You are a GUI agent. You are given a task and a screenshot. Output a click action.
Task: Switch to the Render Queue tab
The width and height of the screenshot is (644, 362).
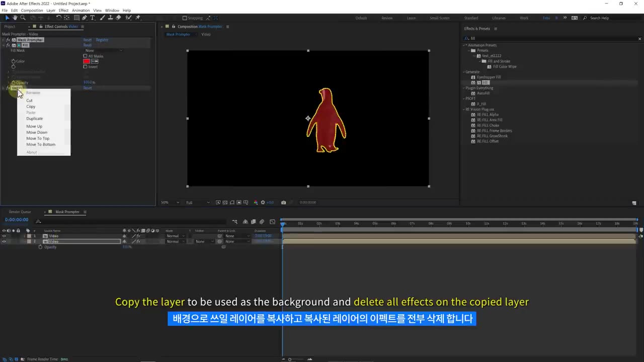click(20, 212)
